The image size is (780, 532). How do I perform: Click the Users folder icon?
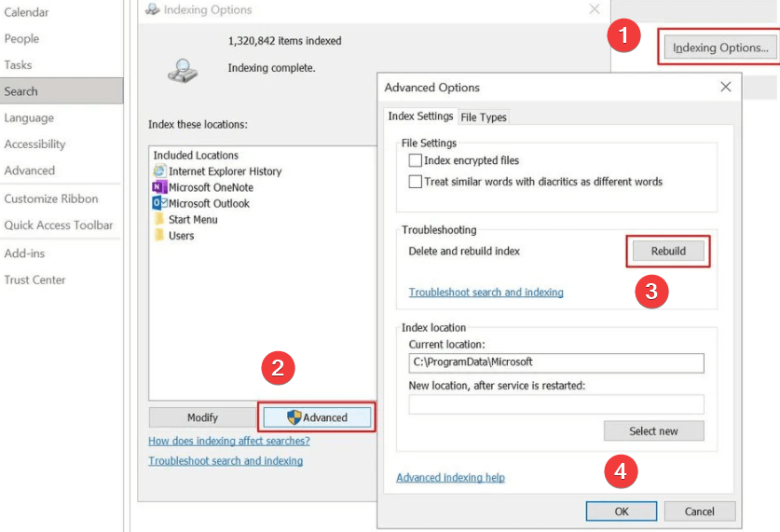click(159, 235)
